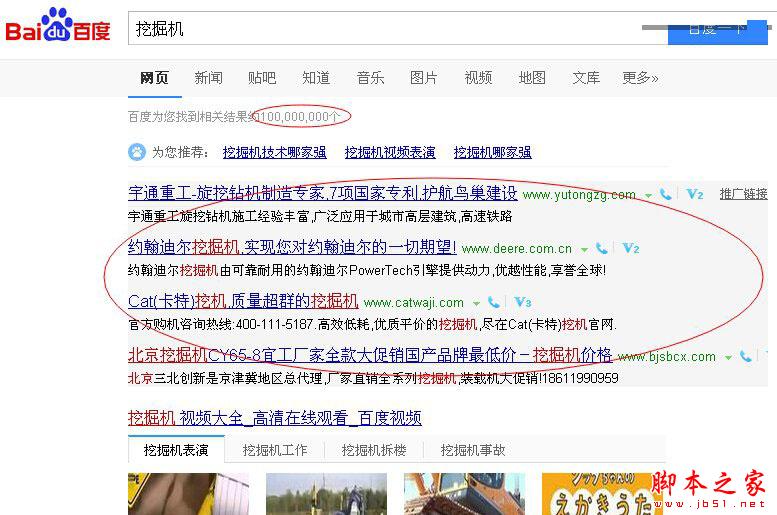Click the search box containing 挖掘机

[397, 28]
